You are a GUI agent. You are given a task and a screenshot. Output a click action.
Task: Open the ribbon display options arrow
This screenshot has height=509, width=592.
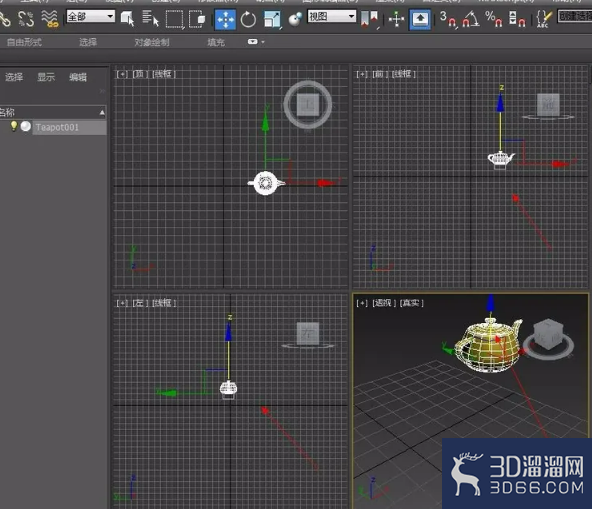point(263,42)
